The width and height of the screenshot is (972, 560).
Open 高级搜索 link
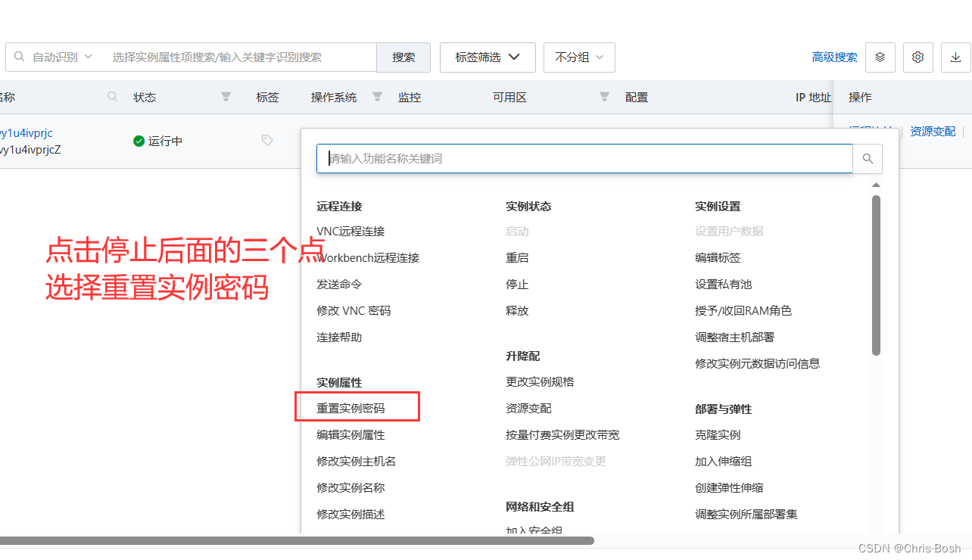pos(834,58)
